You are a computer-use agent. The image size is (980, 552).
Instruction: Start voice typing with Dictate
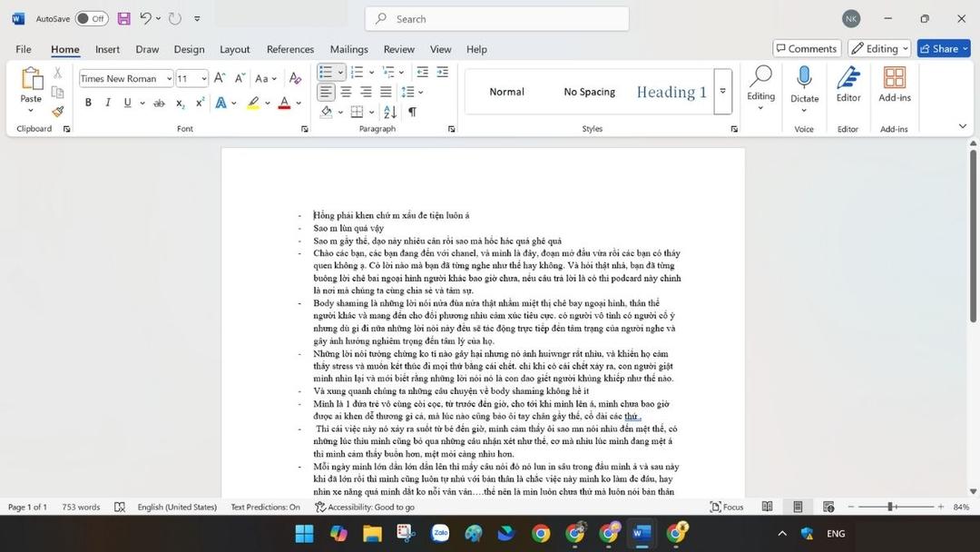[803, 88]
